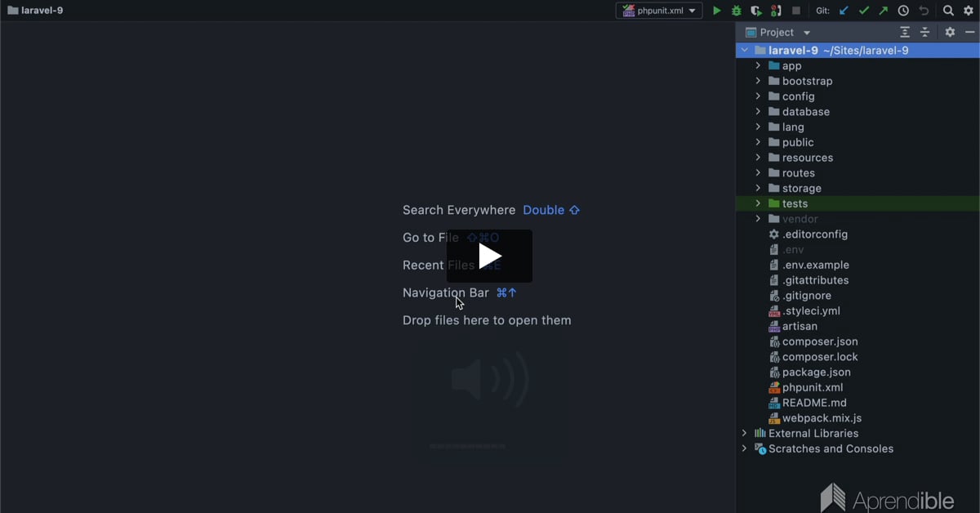Click the Stop button in toolbar

(x=796, y=11)
